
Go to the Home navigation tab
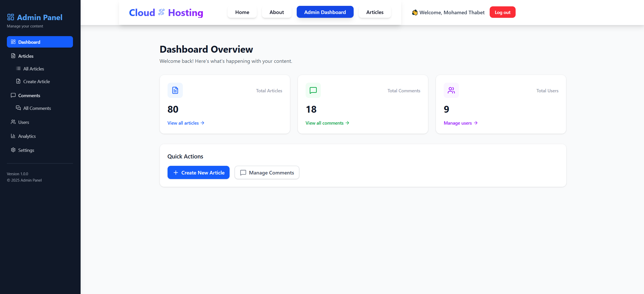pyautogui.click(x=242, y=12)
